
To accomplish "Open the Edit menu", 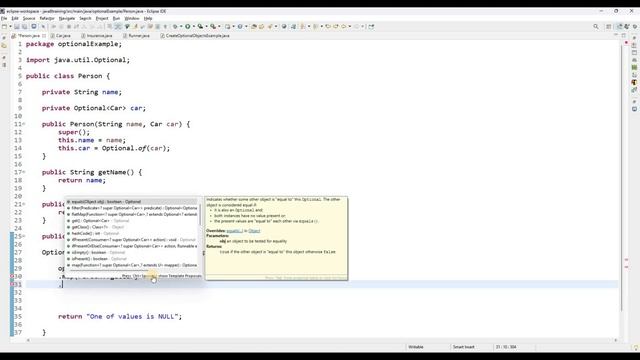I will tap(15, 18).
